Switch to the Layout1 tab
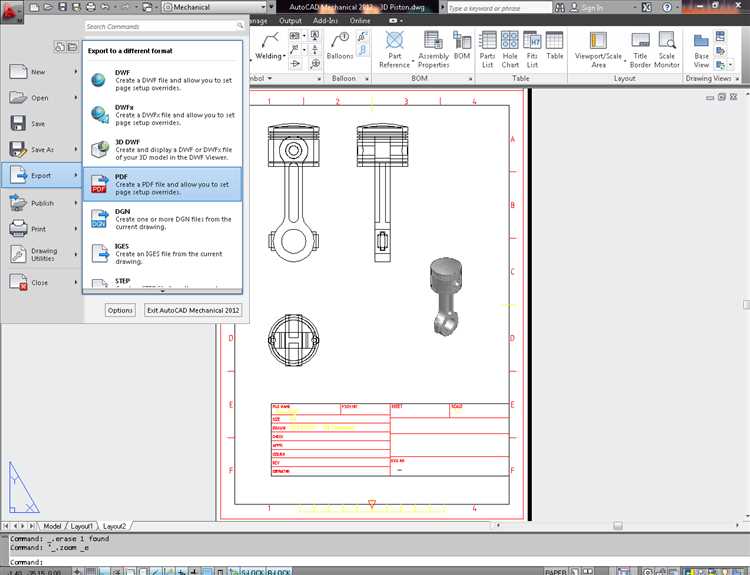Viewport: 750px width, 575px height. click(81, 526)
